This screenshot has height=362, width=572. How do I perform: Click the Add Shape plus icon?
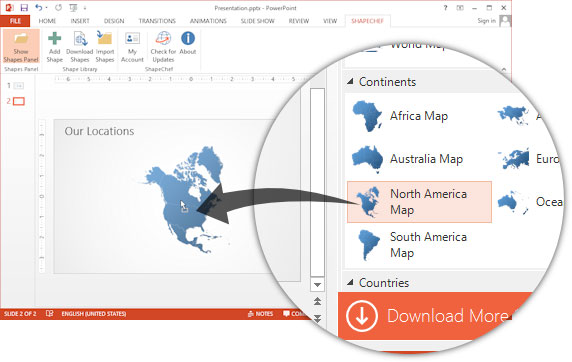(54, 38)
